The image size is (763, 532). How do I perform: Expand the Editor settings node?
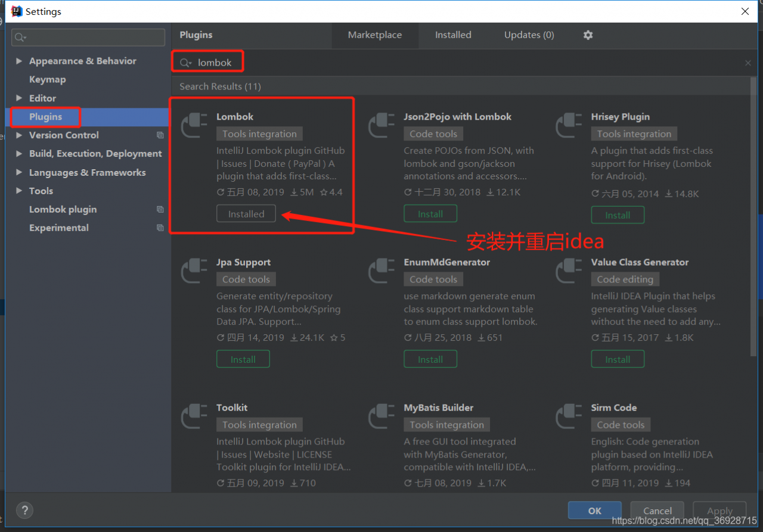[19, 98]
